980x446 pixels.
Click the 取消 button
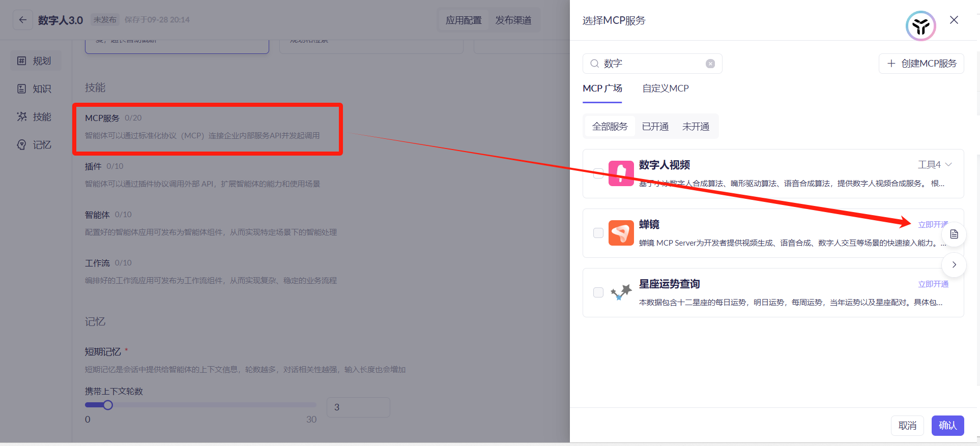tap(907, 426)
